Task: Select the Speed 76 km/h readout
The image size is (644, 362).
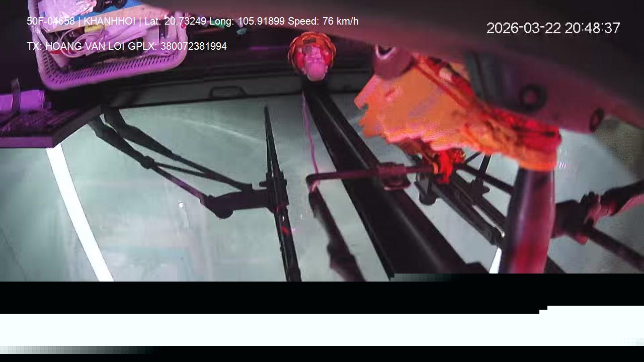Action: click(x=323, y=21)
